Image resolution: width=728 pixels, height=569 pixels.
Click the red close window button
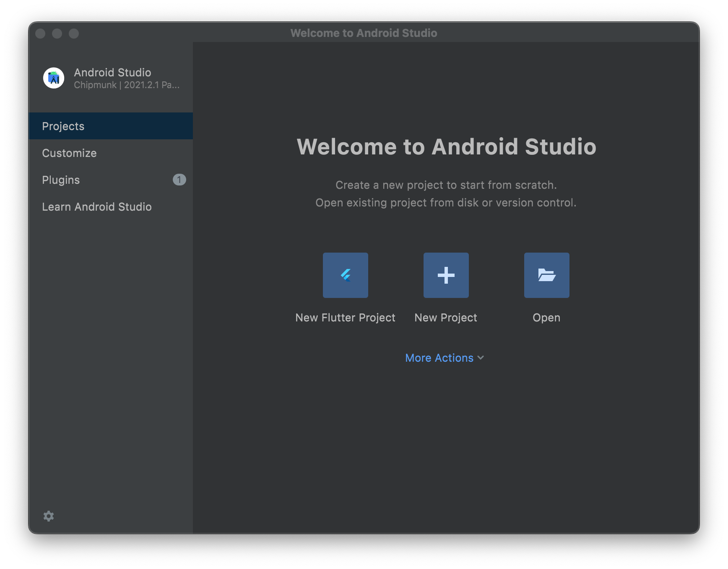point(40,33)
